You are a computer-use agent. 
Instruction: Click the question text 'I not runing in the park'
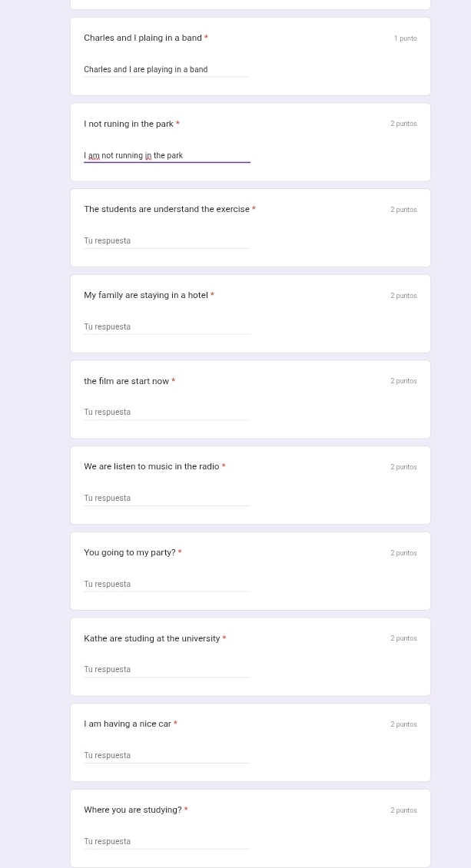coord(128,124)
